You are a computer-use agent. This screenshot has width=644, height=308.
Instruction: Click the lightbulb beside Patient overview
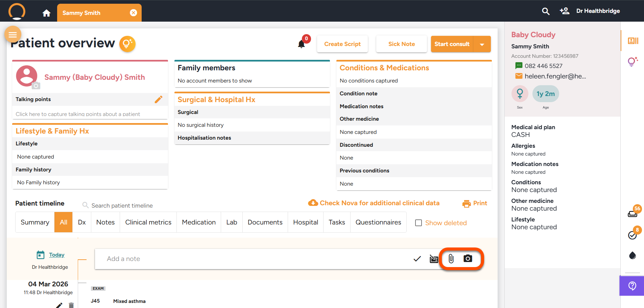click(127, 44)
